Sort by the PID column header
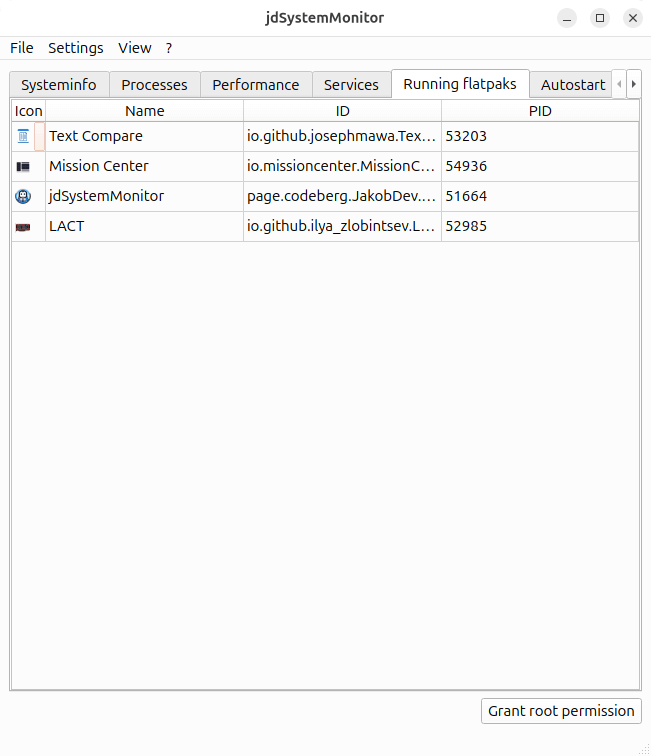The image size is (651, 756). click(540, 111)
